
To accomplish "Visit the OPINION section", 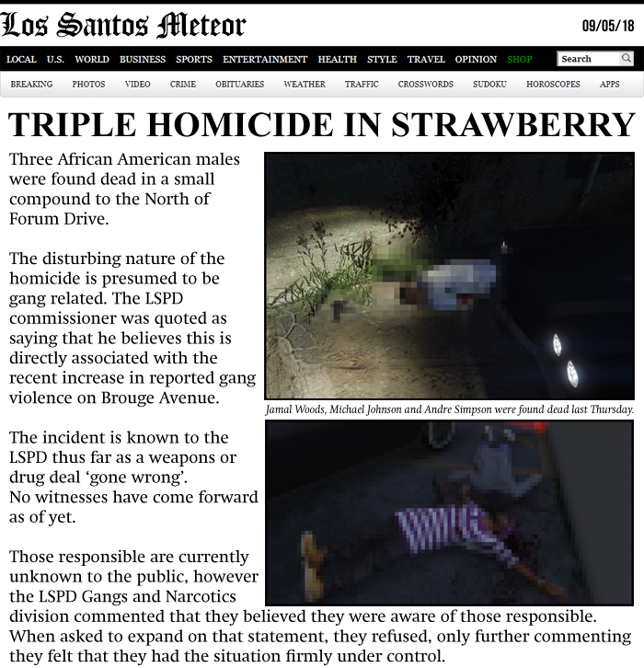I will pos(476,59).
